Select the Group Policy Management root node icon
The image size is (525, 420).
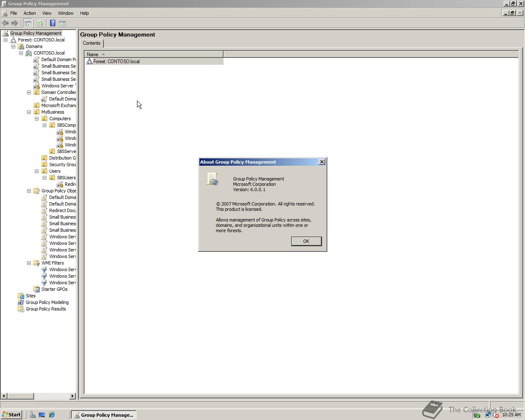(5, 33)
